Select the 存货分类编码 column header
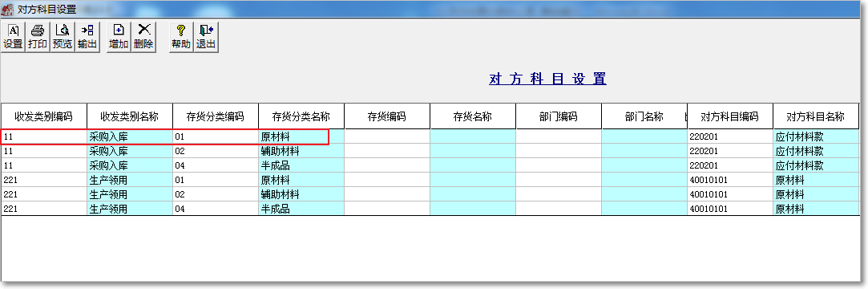Screen dimensions: 868x289 click(216, 116)
